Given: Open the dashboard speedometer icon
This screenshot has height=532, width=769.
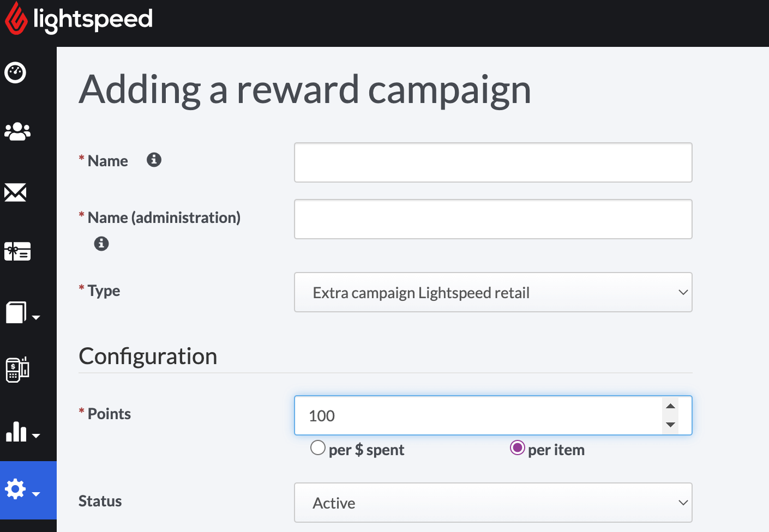Looking at the screenshot, I should [x=15, y=72].
